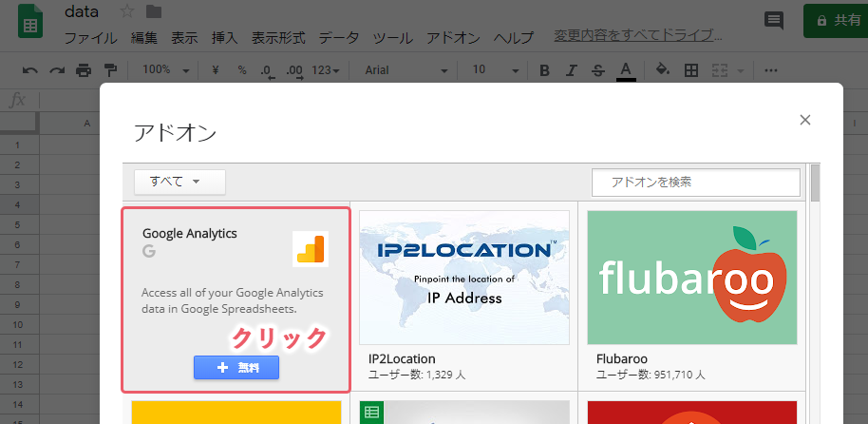The height and width of the screenshot is (424, 868).
Task: Open the 編集 menu
Action: (144, 38)
